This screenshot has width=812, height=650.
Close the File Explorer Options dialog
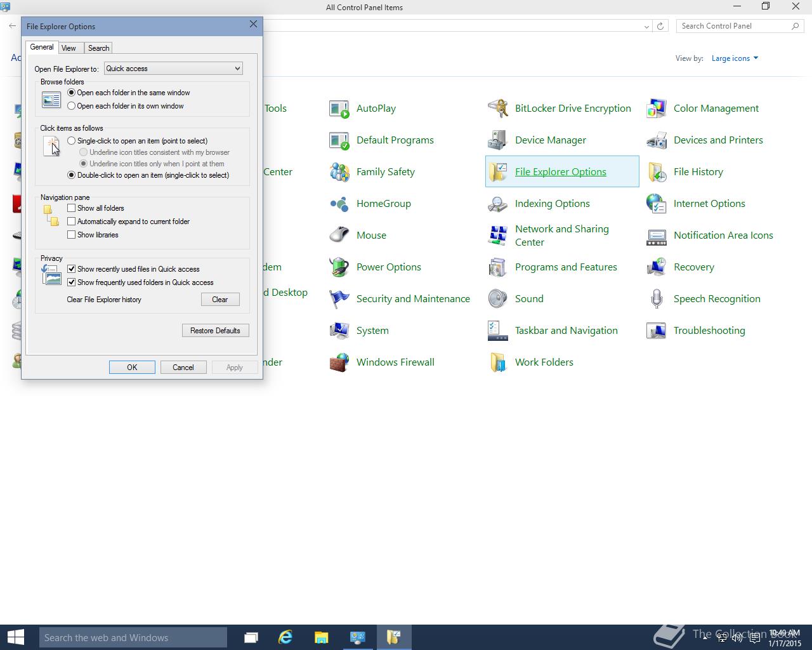point(253,24)
